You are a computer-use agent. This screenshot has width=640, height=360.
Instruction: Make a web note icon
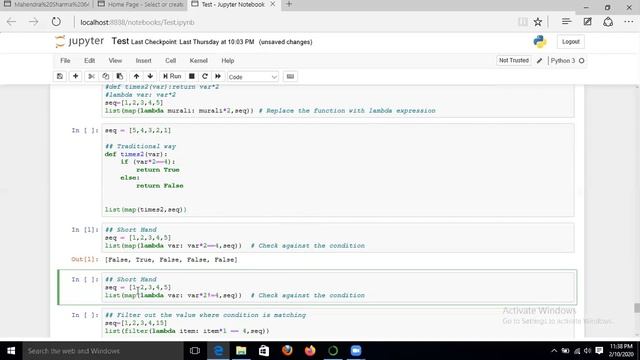[587, 22]
